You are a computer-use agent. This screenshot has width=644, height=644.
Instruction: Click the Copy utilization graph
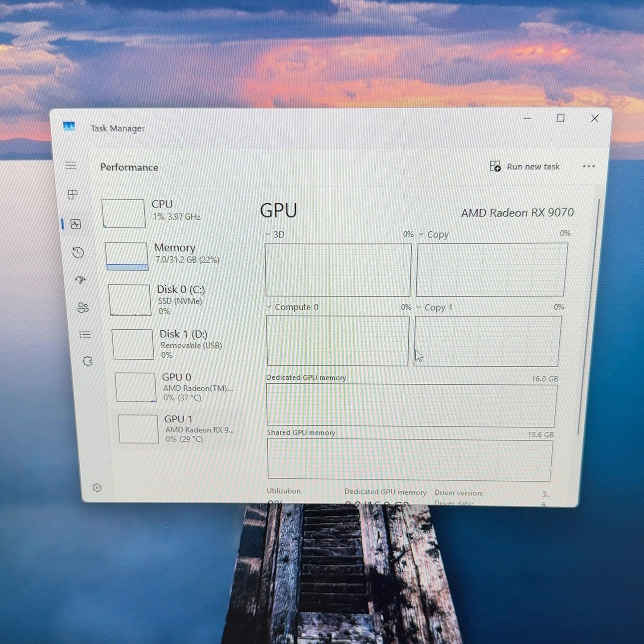[492, 270]
